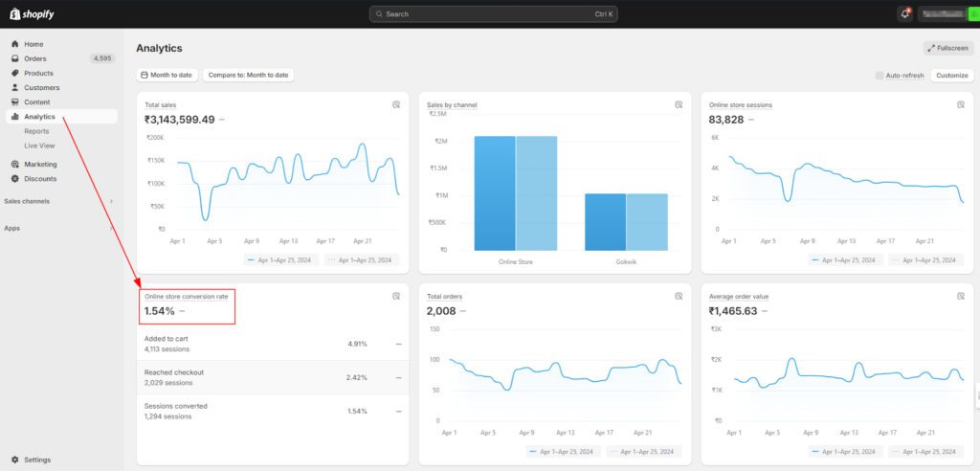Screen dimensions: 980x471
Task: Enable the Auto-refresh checkbox
Action: click(x=880, y=75)
